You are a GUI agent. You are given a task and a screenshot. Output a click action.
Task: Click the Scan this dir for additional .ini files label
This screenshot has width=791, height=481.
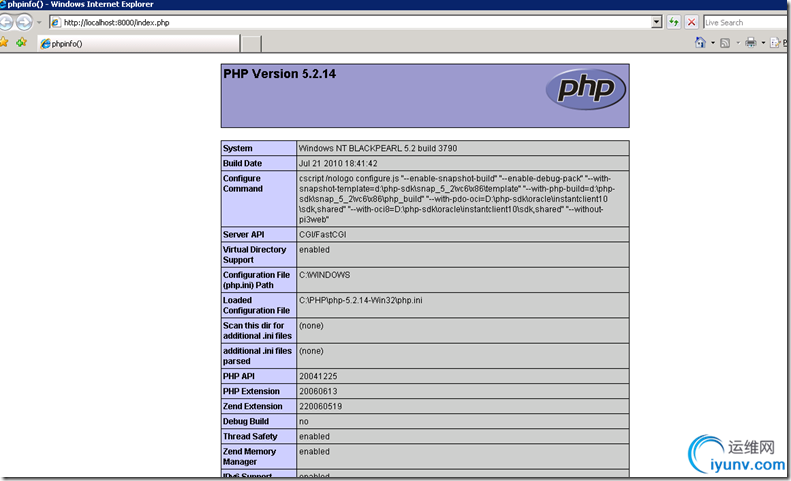click(257, 331)
